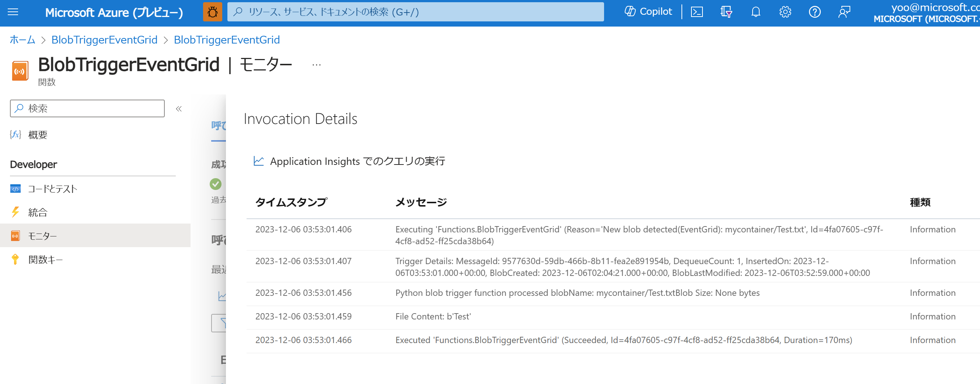Open Copilot
This screenshot has width=980, height=384.
(x=648, y=11)
